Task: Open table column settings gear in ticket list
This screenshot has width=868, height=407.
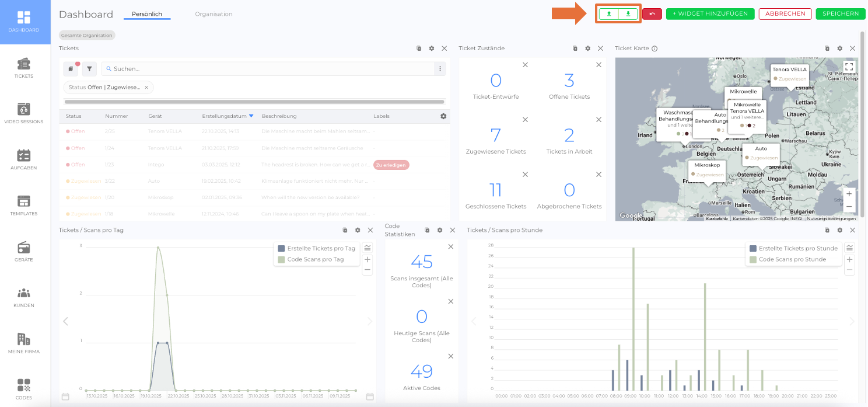Action: (443, 116)
